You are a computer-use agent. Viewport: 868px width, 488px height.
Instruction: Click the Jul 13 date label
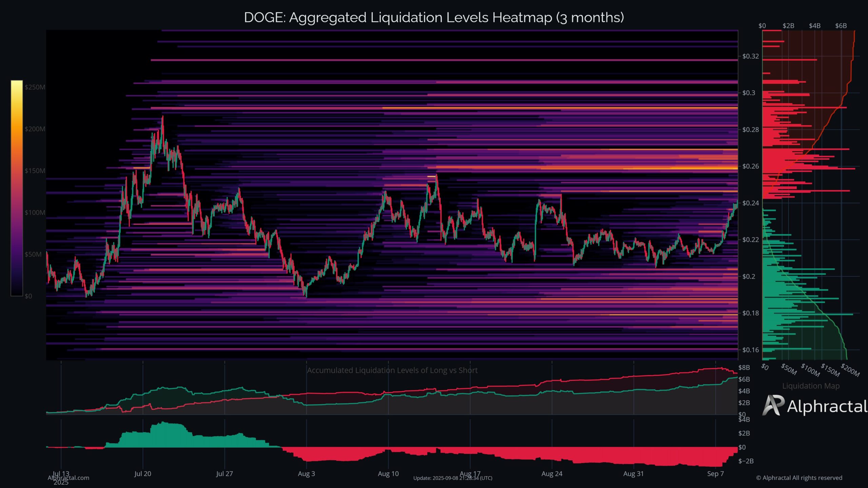pos(62,474)
